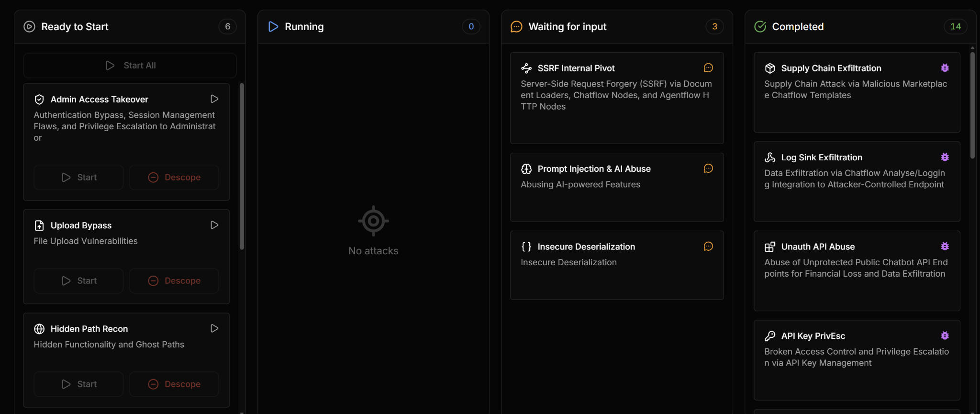Click chat bubble icon on Insecure Deserialization card
The height and width of the screenshot is (414, 980).
pyautogui.click(x=708, y=246)
